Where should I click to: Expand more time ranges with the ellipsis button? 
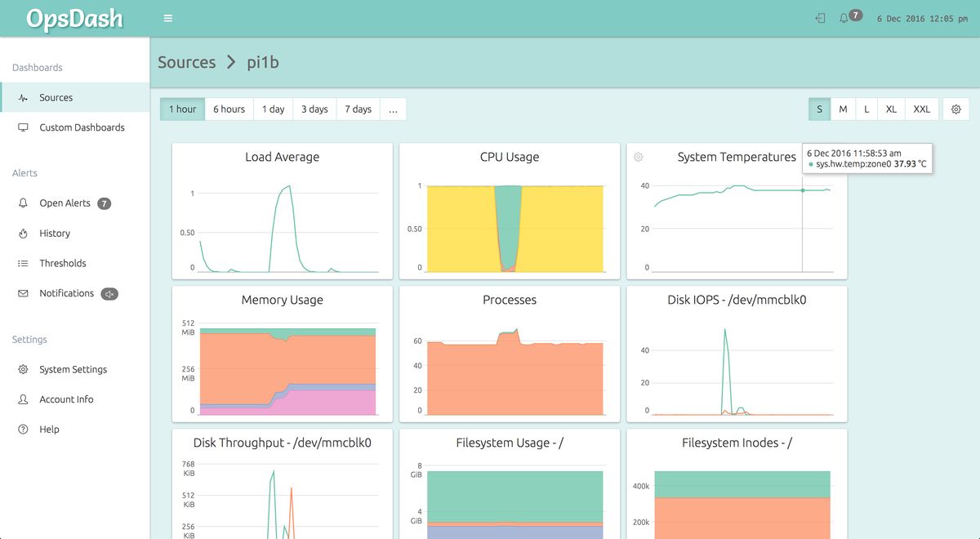(393, 109)
